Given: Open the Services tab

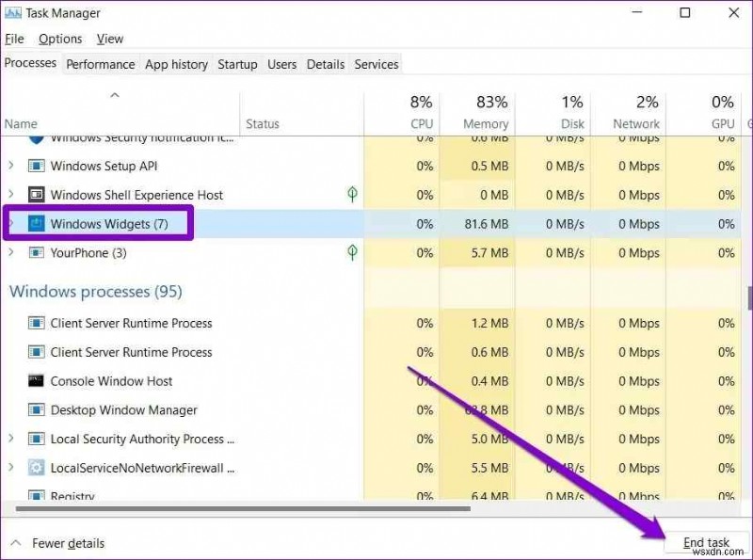Looking at the screenshot, I should pos(376,64).
